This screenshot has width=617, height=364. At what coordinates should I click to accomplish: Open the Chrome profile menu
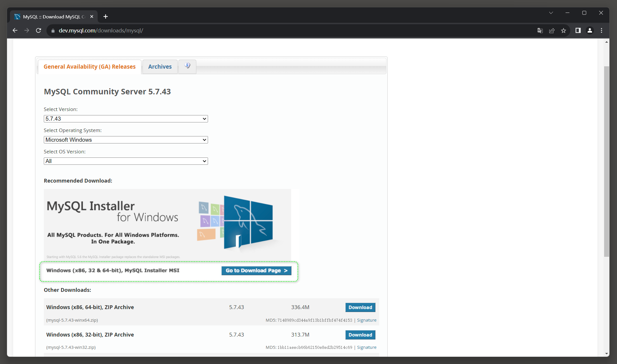pos(590,30)
